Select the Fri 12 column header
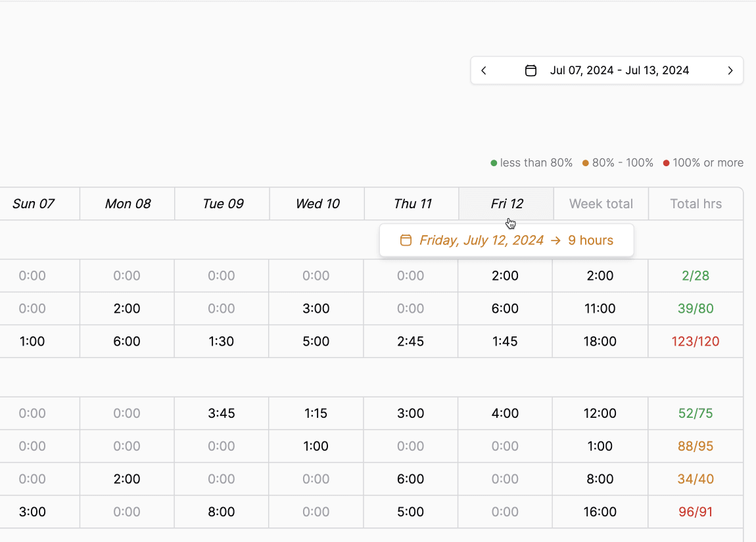 (507, 204)
